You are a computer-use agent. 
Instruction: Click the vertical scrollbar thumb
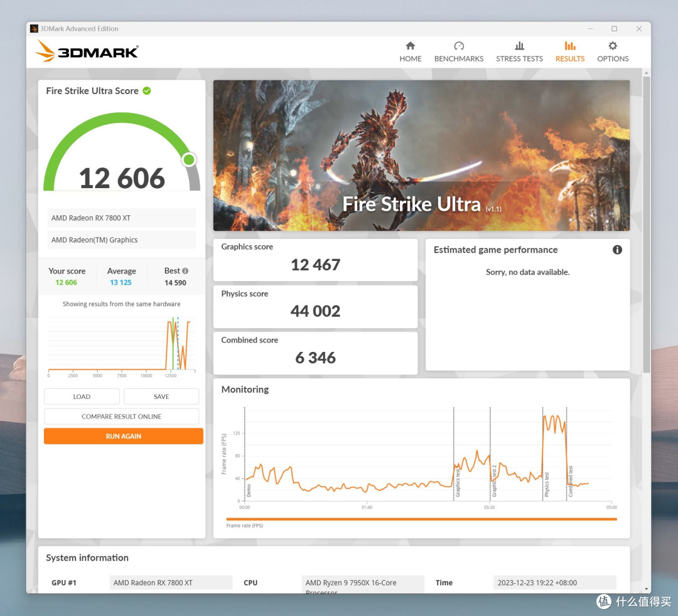[x=647, y=224]
